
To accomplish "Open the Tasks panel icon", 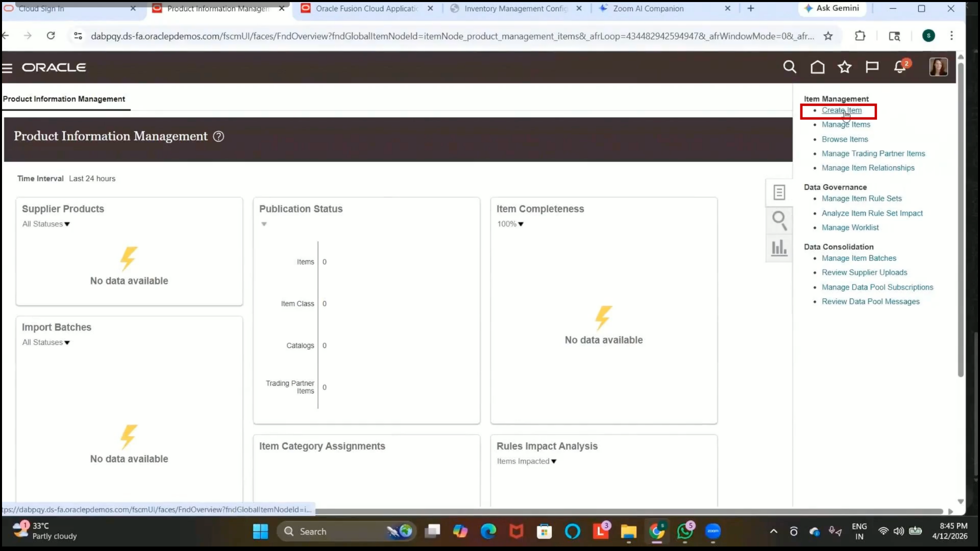I will click(x=779, y=192).
